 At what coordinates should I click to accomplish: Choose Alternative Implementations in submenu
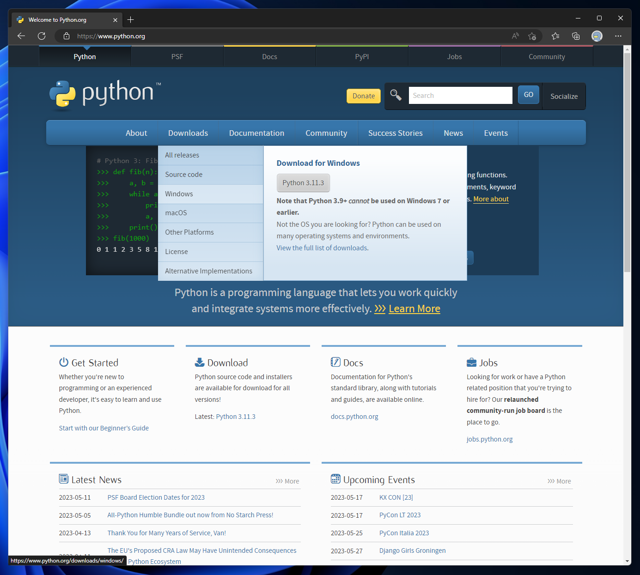tap(211, 271)
